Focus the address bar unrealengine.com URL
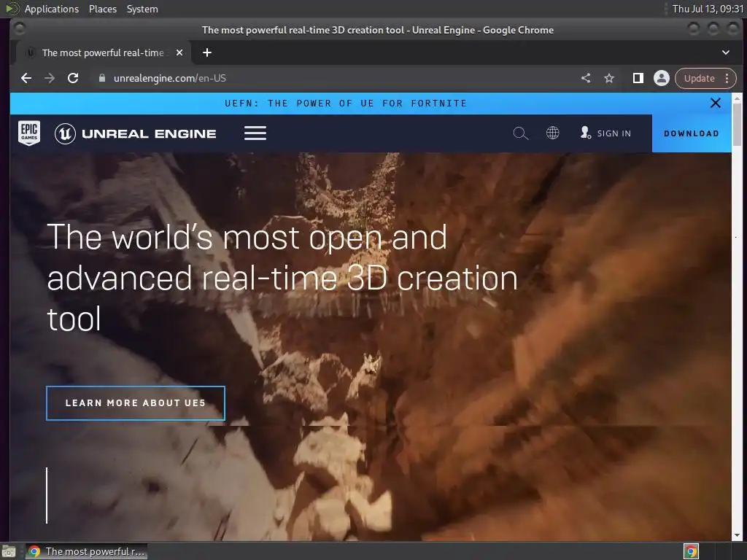747x560 pixels. point(169,78)
